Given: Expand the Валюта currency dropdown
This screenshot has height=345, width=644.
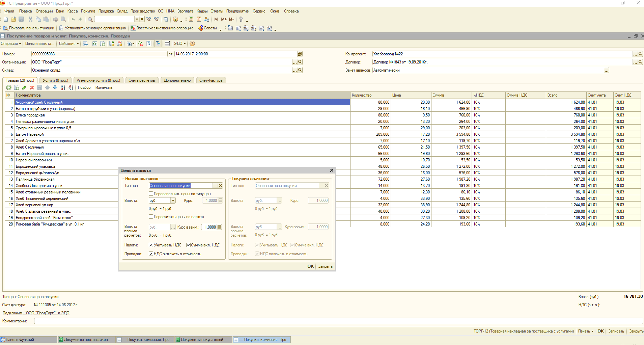Looking at the screenshot, I should [x=173, y=201].
